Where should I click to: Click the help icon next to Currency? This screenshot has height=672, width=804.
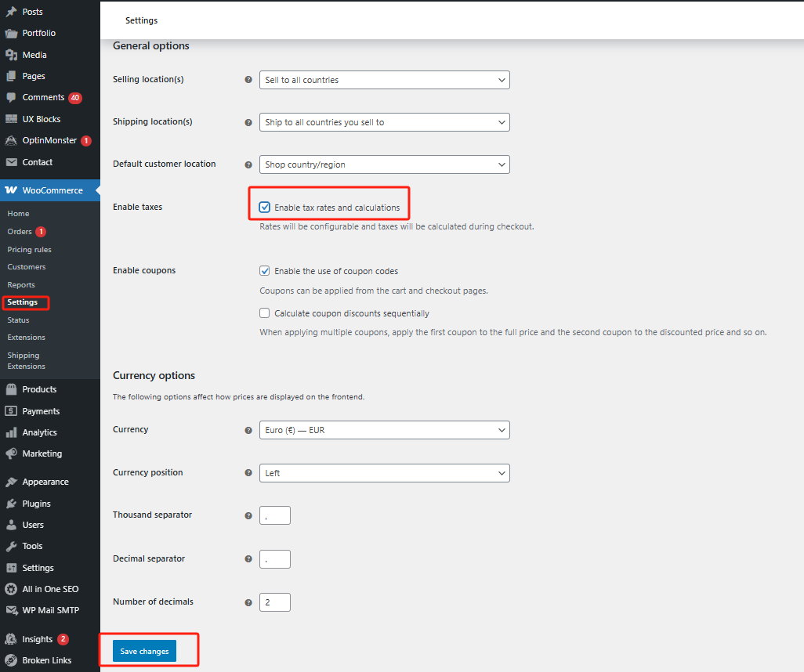tap(248, 430)
